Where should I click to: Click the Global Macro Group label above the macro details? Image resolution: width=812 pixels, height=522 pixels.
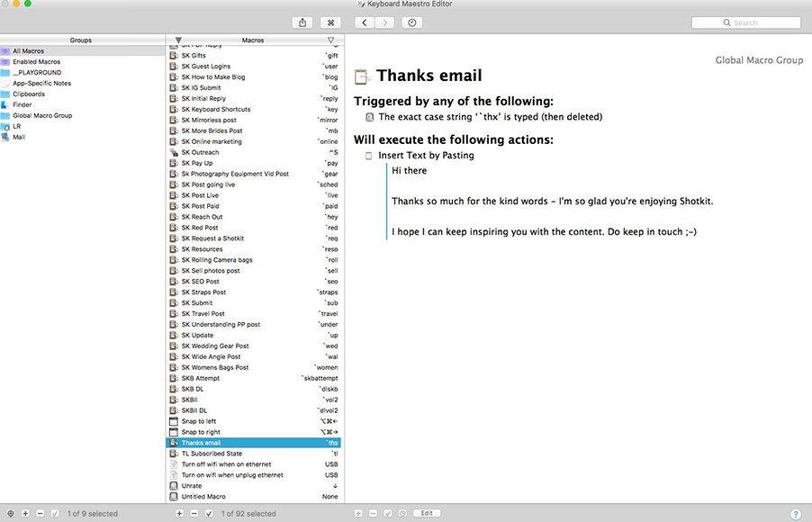click(x=759, y=60)
